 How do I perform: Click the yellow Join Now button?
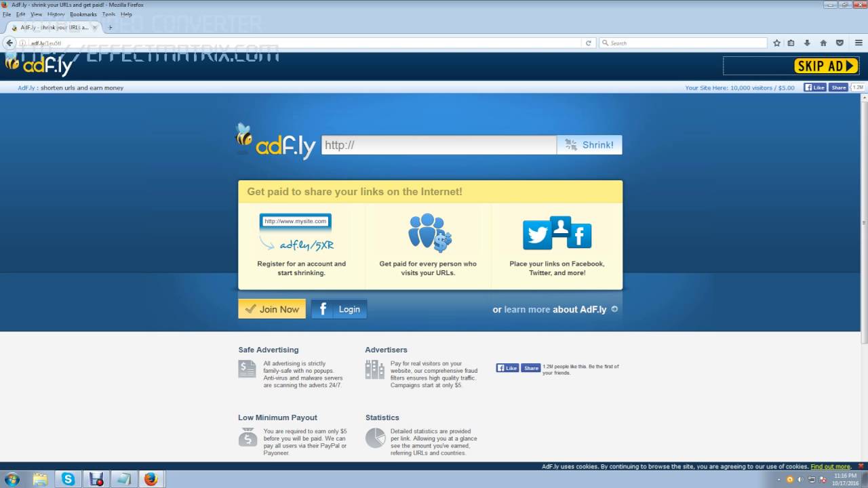[x=272, y=309]
